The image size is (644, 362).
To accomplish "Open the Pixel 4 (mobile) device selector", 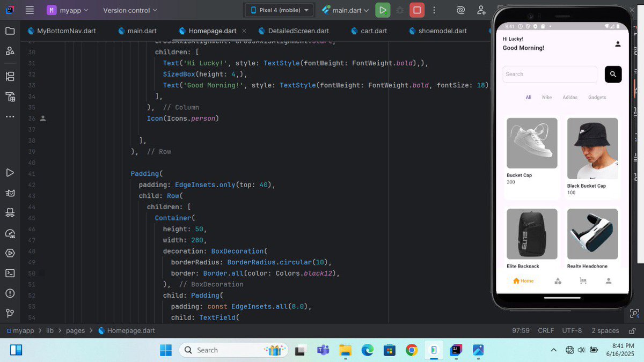I will pyautogui.click(x=279, y=10).
